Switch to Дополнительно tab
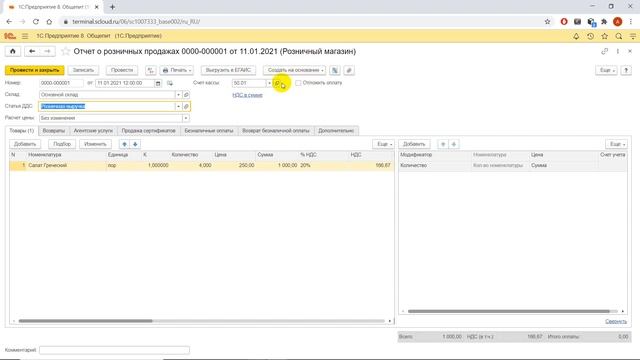The width and height of the screenshot is (640, 360). click(336, 131)
